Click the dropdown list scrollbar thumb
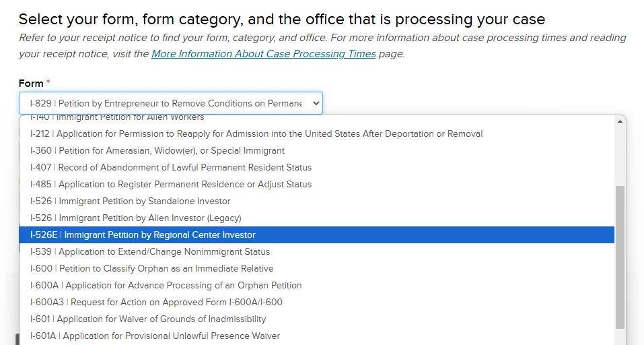 click(620, 256)
